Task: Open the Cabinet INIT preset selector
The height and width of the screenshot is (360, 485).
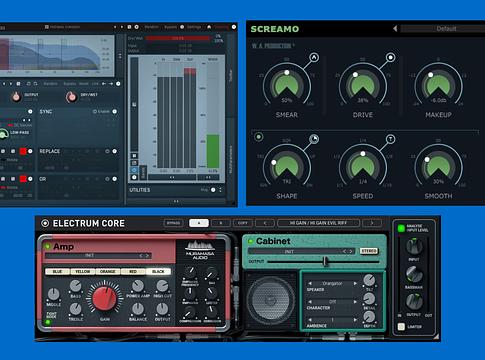Action: (302, 251)
